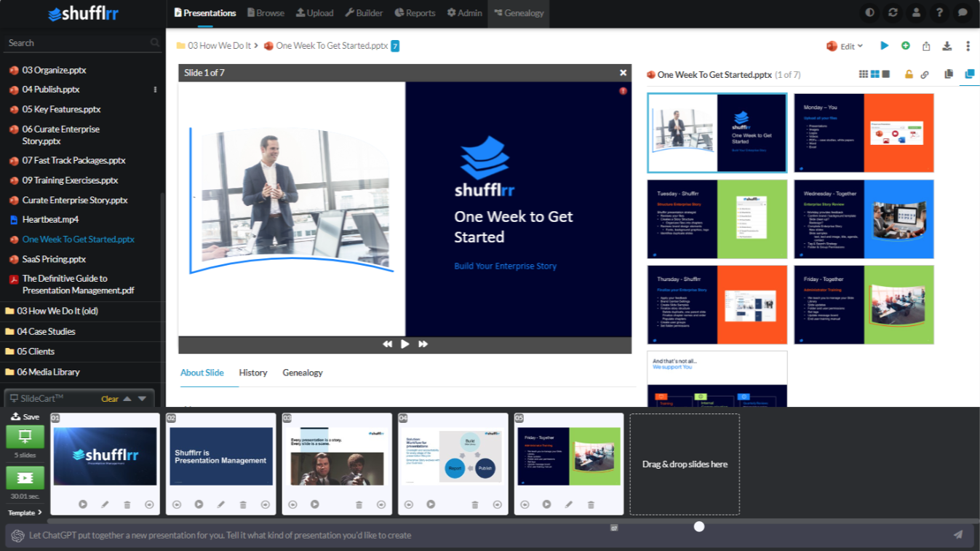Open the Reports tab

point(415,12)
